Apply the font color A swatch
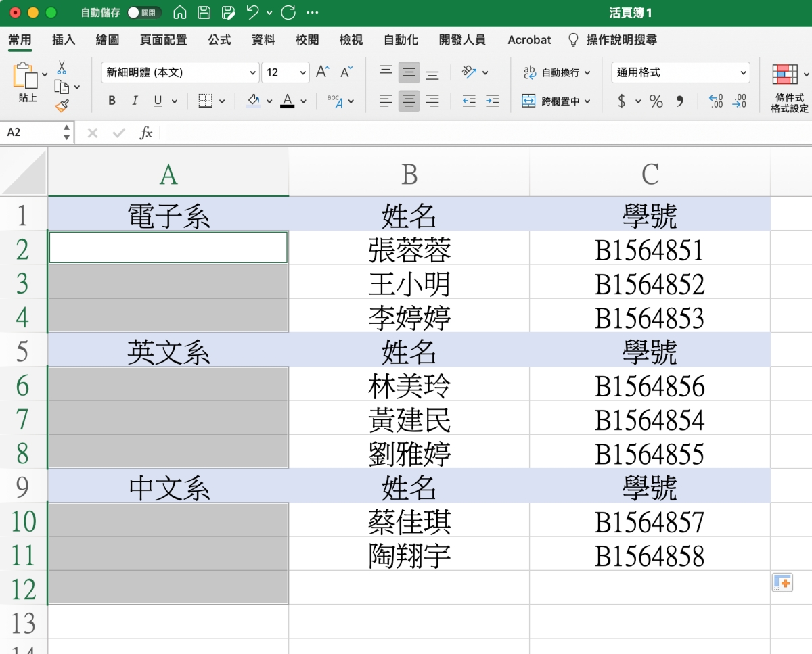812x654 pixels. (x=288, y=101)
